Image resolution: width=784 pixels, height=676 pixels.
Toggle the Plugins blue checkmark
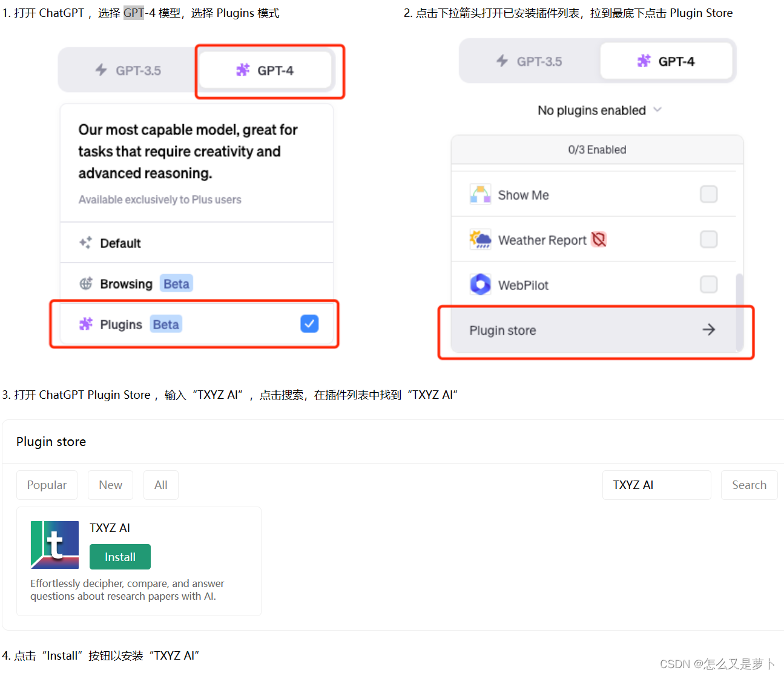[x=309, y=324]
